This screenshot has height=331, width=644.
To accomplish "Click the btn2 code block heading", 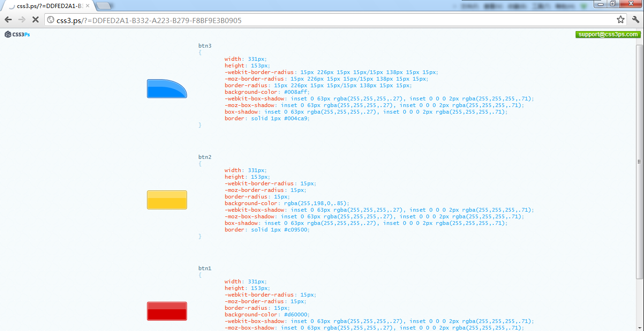I will pyautogui.click(x=205, y=157).
